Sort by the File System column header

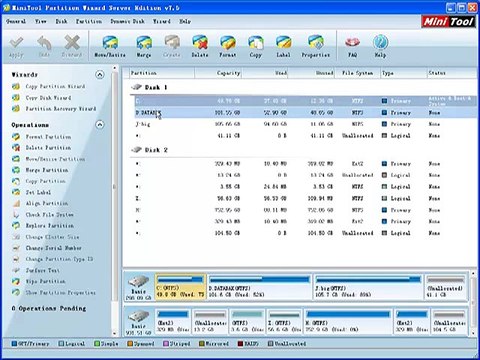[357, 73]
